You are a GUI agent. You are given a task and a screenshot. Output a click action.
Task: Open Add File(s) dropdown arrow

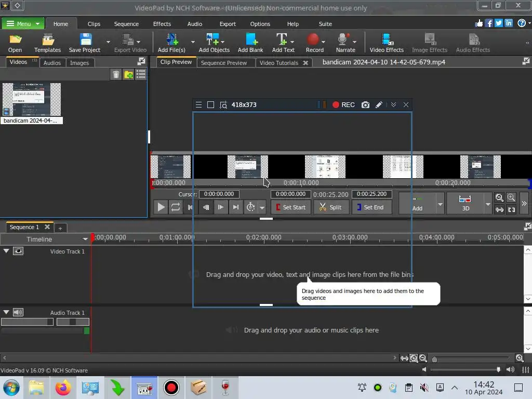(x=193, y=42)
